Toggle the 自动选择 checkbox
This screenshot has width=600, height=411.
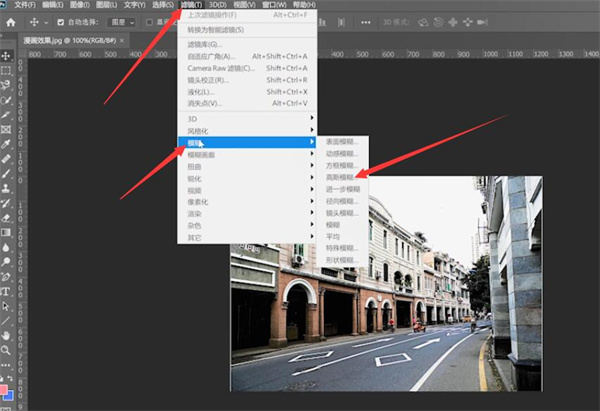60,22
